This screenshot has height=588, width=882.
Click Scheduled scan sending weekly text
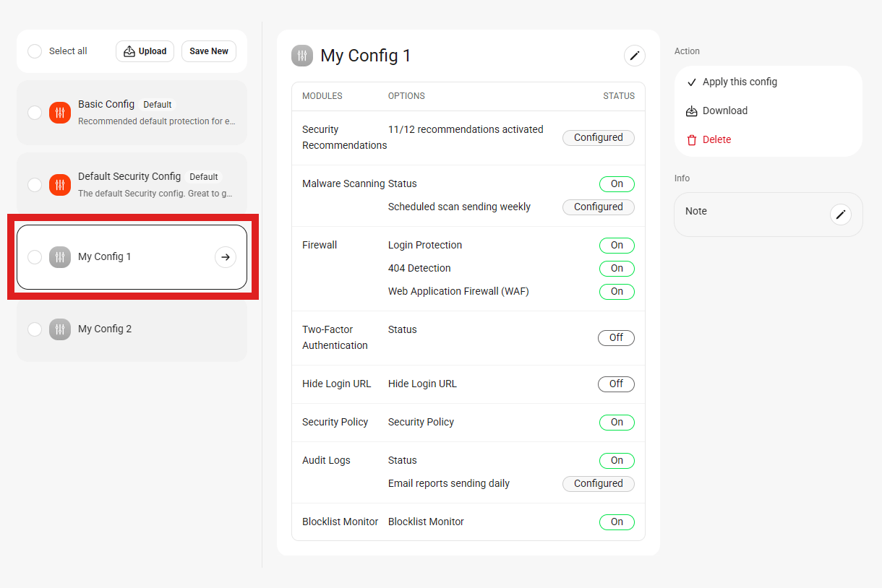click(x=459, y=207)
